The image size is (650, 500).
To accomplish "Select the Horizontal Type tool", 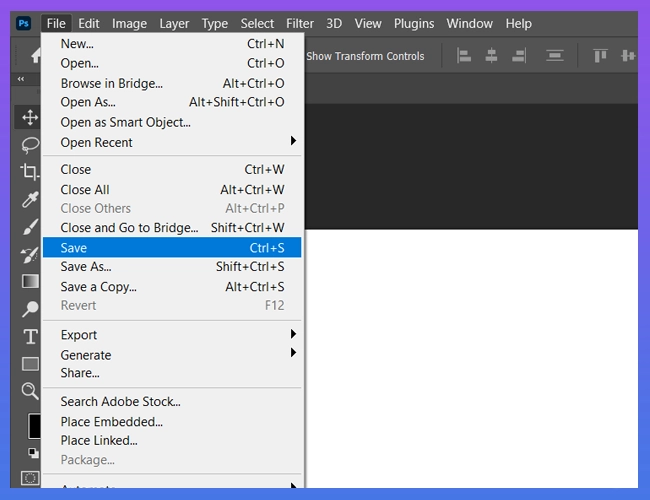I will pyautogui.click(x=30, y=336).
